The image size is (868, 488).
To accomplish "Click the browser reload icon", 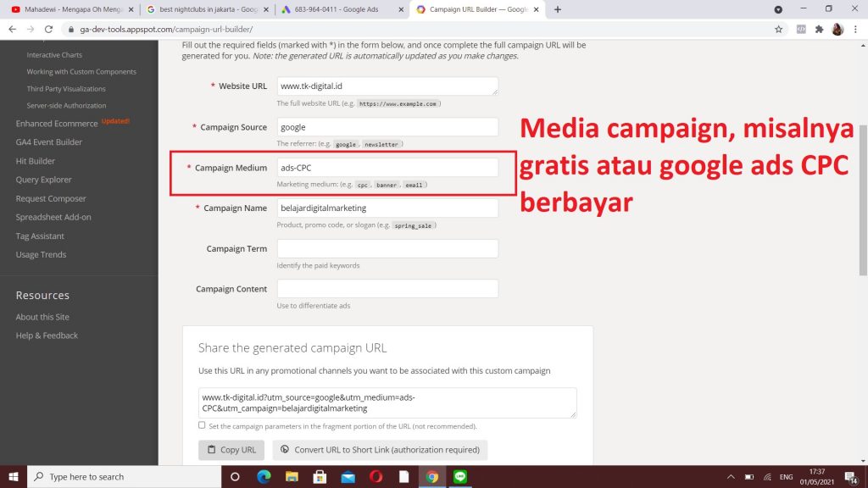I will tap(48, 29).
